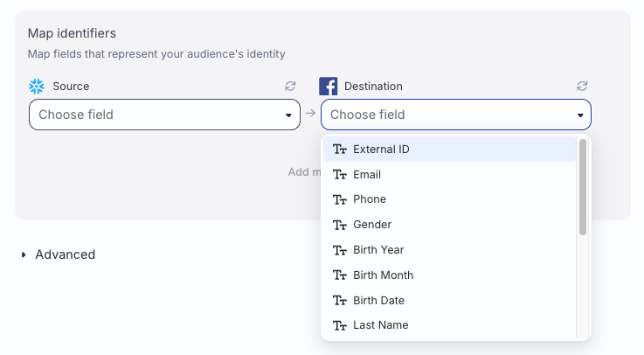644x355 pixels.
Task: Open the Source Choose field dropdown
Action: 164,115
